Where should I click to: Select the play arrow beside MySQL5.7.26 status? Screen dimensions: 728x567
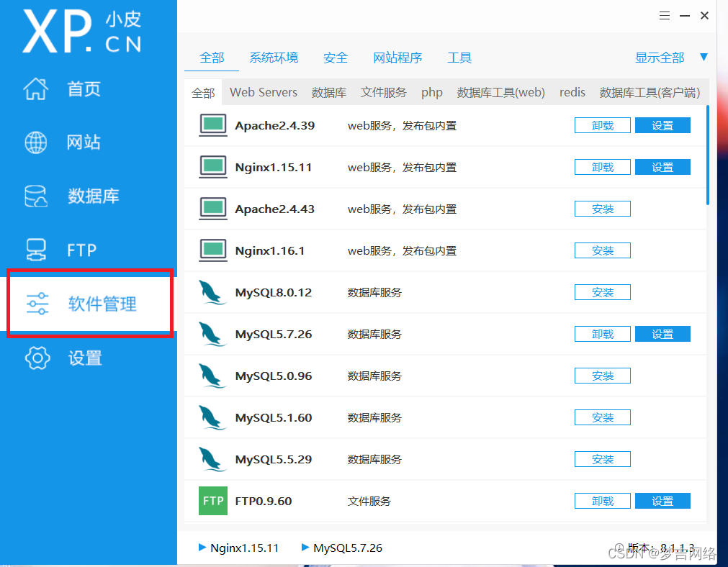point(305,547)
